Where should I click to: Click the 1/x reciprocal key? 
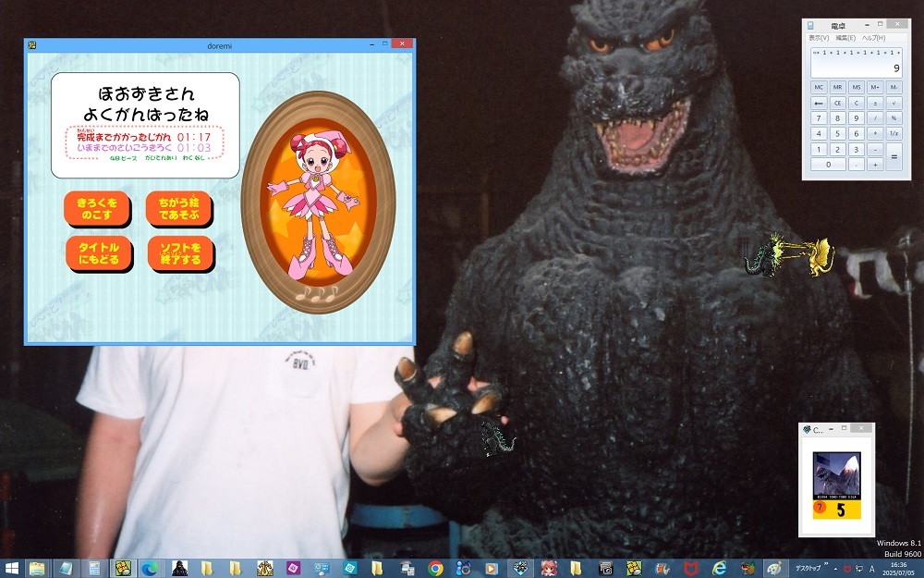pos(894,133)
